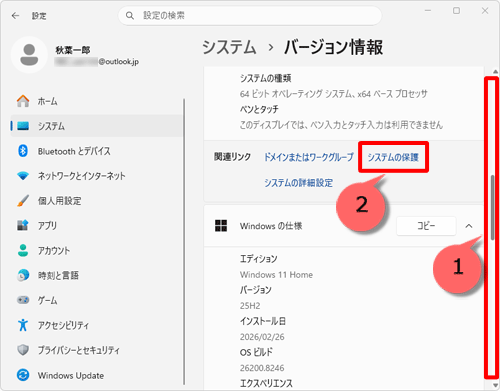Click the 2026/02/26 install date
The height and width of the screenshot is (391, 500).
(x=262, y=337)
